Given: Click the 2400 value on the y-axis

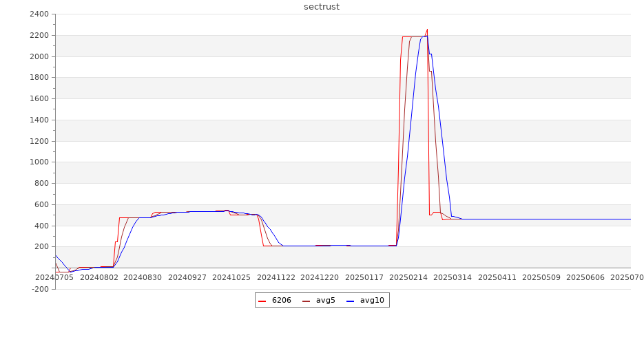Looking at the screenshot, I should tap(39, 14).
